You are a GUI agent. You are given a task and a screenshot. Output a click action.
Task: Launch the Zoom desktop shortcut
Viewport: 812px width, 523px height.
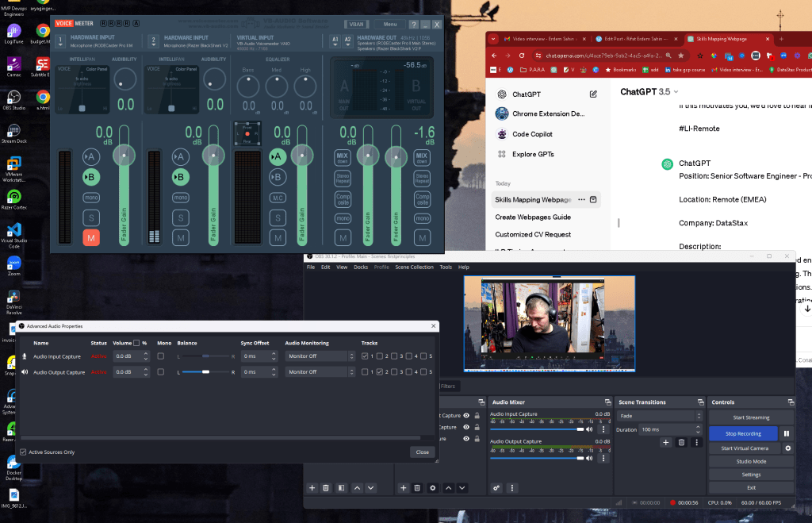point(14,267)
